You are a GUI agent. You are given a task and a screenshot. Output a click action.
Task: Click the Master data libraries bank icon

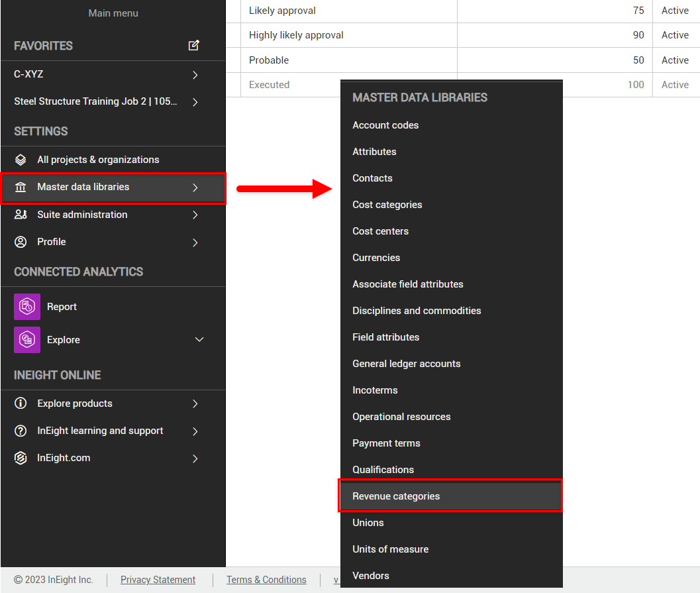(21, 188)
